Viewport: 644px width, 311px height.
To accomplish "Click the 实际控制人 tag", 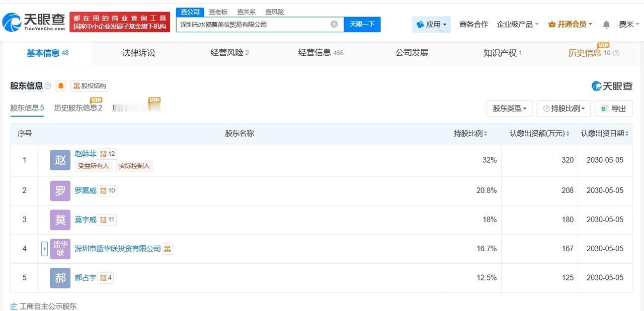I will (x=134, y=166).
